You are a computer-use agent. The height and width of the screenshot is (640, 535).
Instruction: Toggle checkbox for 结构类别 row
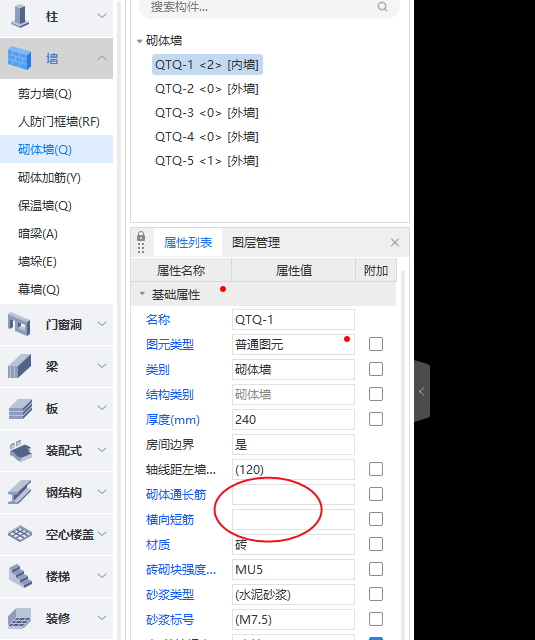coord(376,394)
